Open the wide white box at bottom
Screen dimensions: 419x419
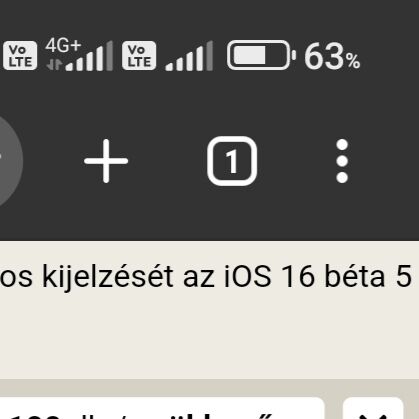(x=162, y=408)
